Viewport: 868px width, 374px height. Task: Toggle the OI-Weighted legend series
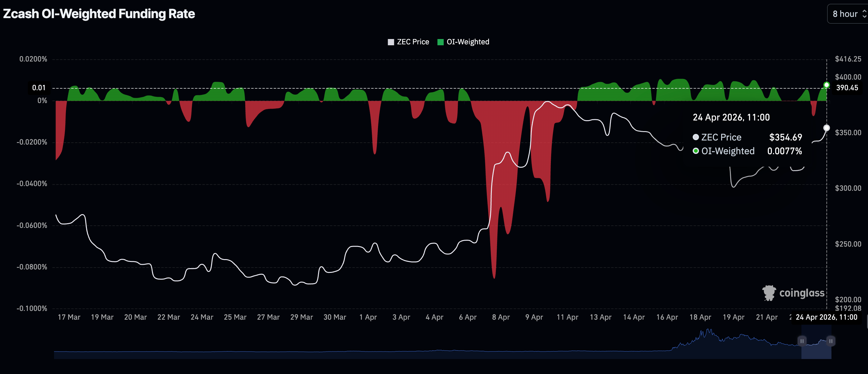click(467, 42)
